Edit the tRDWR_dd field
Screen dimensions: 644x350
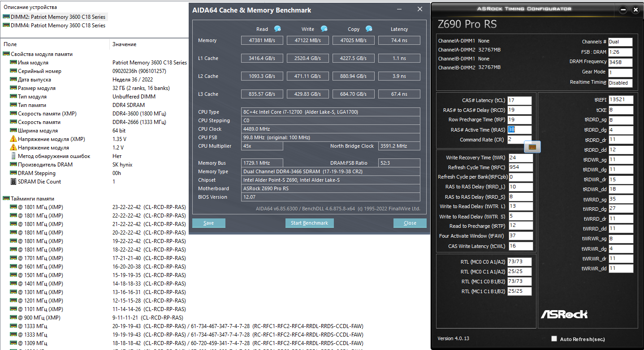point(621,189)
